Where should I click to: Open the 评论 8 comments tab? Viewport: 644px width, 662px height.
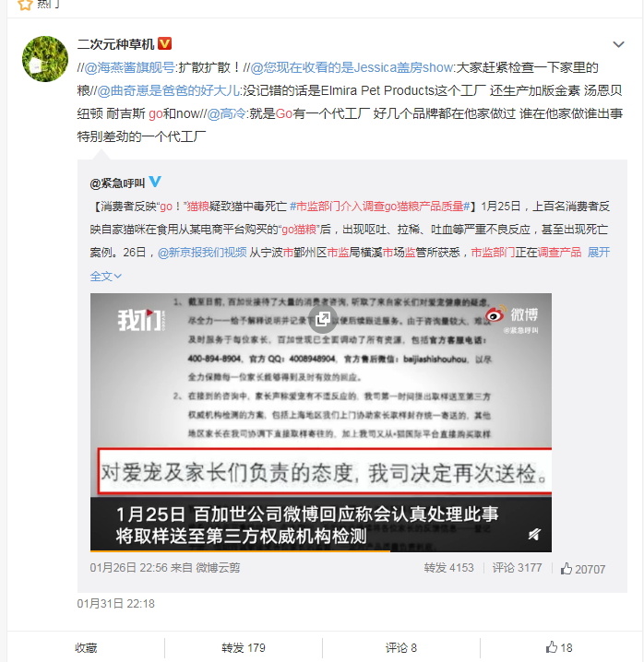point(401,647)
